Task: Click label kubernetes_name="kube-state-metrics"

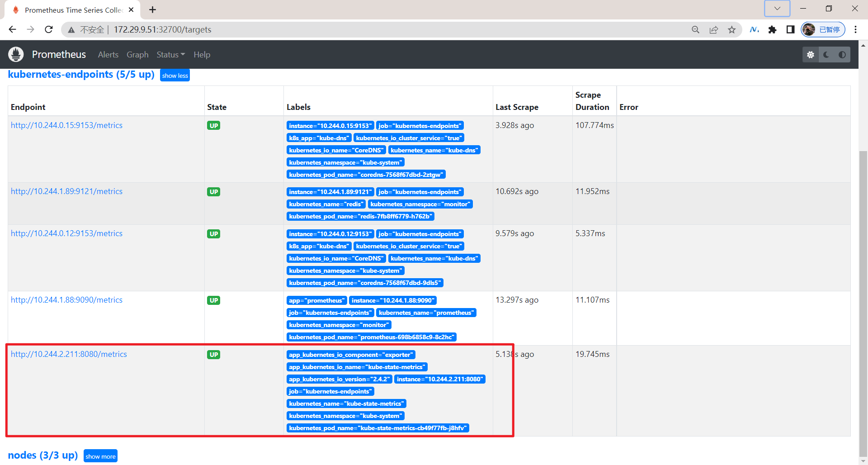Action: (346, 403)
